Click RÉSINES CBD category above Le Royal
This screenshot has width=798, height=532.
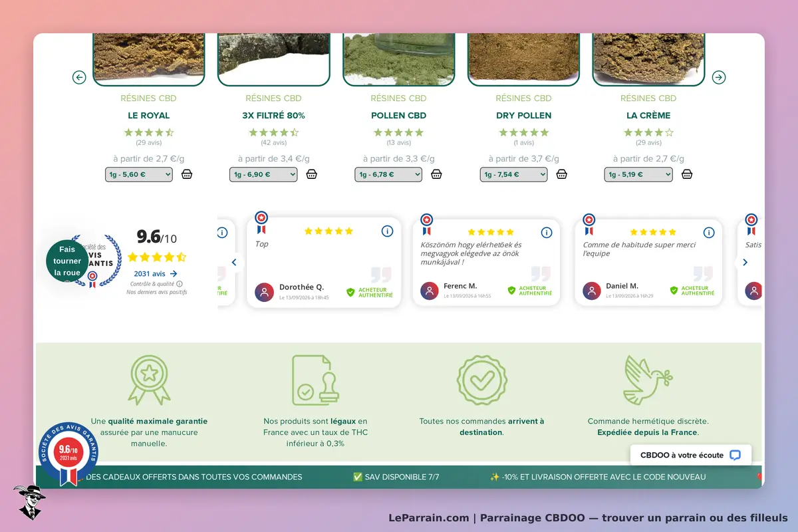coord(148,98)
